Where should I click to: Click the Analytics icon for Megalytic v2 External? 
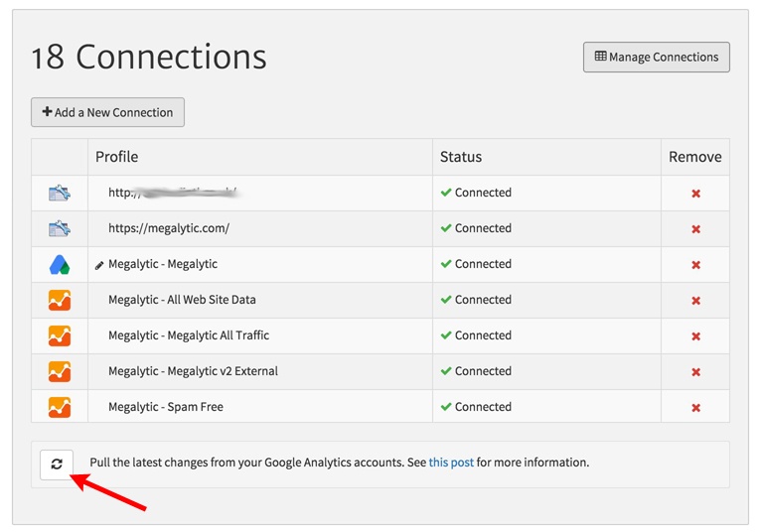[60, 371]
